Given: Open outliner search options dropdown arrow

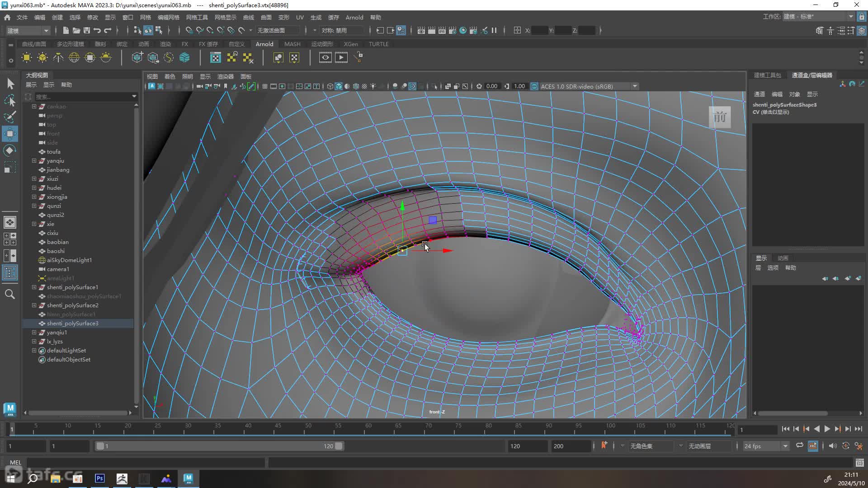Looking at the screenshot, I should click(134, 96).
